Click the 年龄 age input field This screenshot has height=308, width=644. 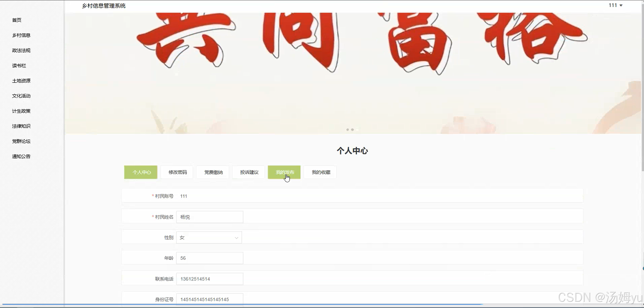(210, 258)
